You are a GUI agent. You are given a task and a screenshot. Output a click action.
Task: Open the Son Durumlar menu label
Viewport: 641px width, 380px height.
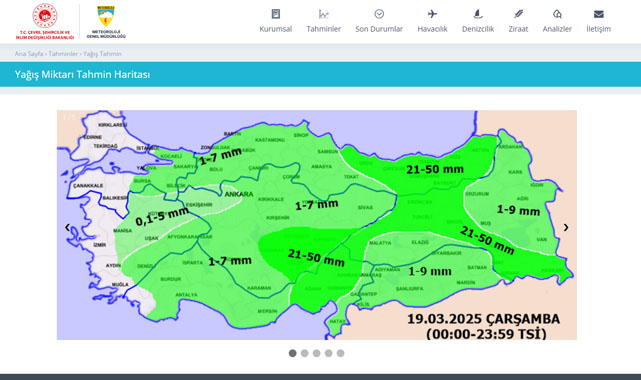click(379, 29)
